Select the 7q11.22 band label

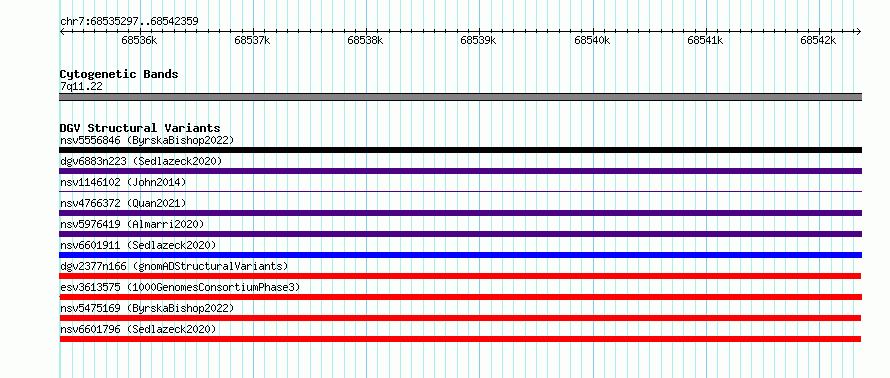tap(81, 86)
